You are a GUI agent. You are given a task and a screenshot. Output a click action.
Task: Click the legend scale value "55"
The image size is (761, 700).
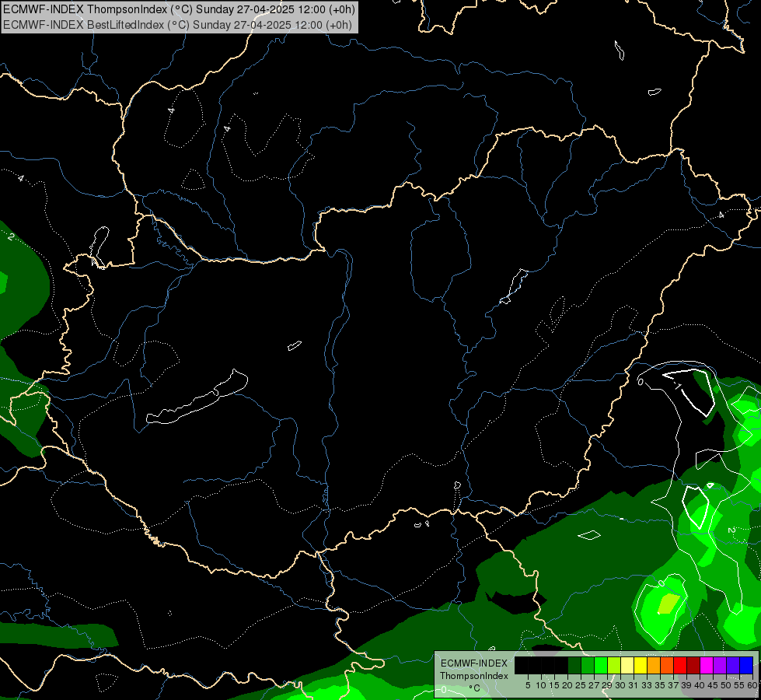[740, 685]
